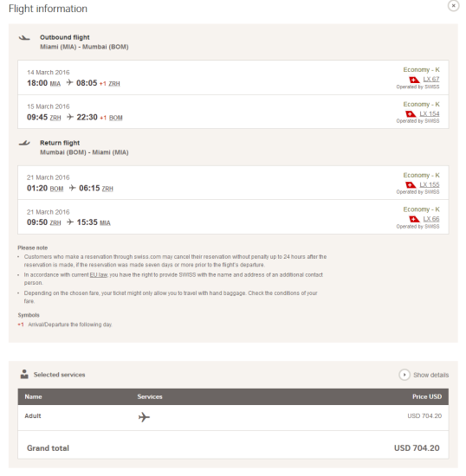
Task: Click MIA departure code on 14 March flight
Action: (x=55, y=84)
